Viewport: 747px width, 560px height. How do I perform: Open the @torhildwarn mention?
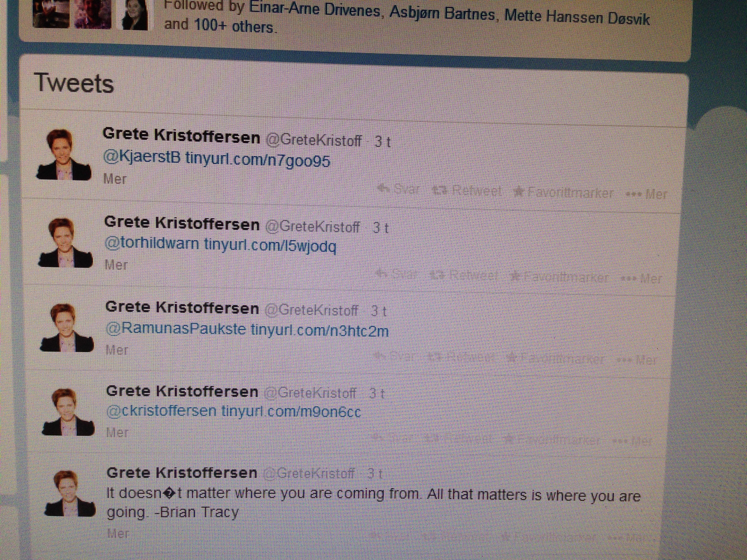152,243
